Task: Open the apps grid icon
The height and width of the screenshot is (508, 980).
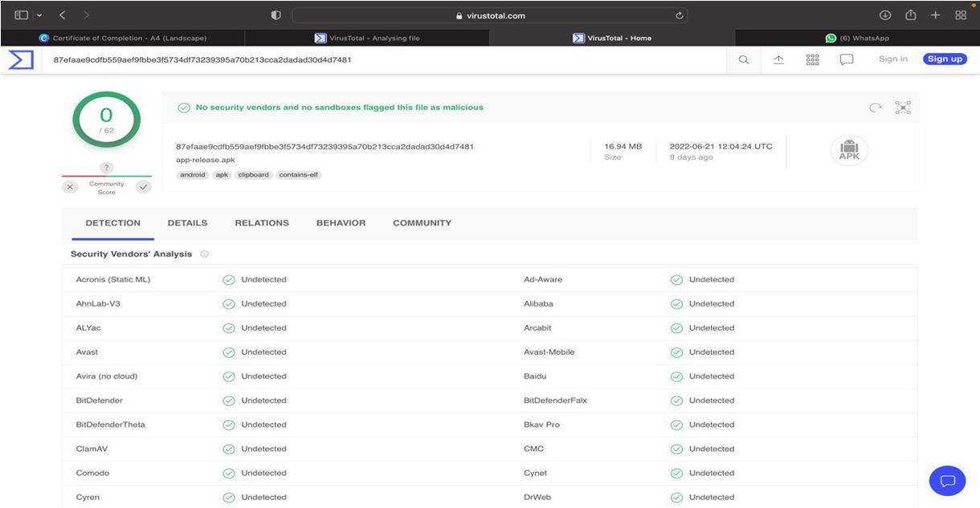Action: tap(812, 59)
